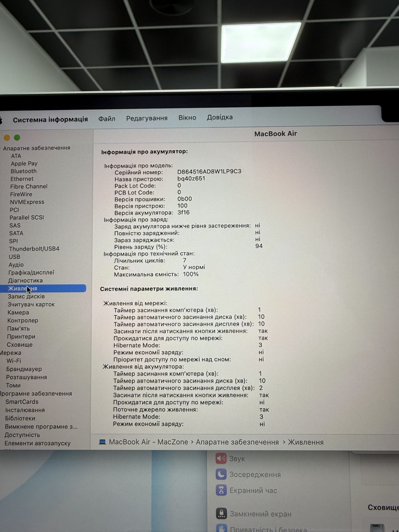Select Зчитувач карток in the sidebar
The width and height of the screenshot is (399, 532).
[31, 304]
